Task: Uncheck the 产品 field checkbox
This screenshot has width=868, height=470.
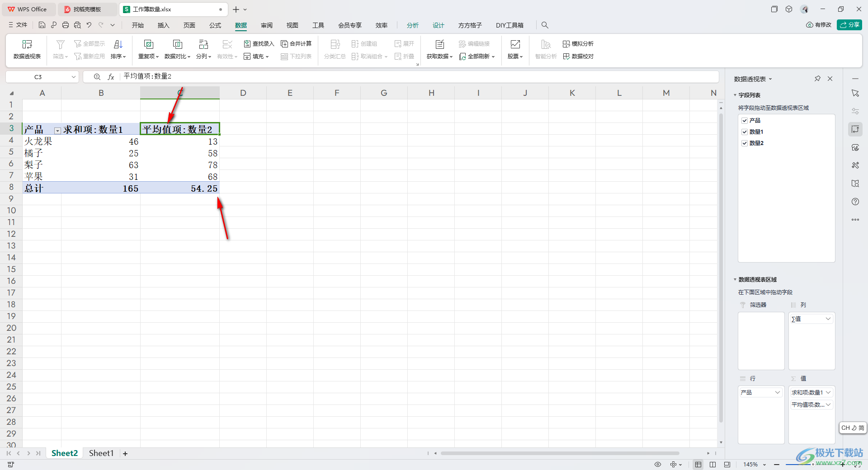Action: pyautogui.click(x=745, y=121)
